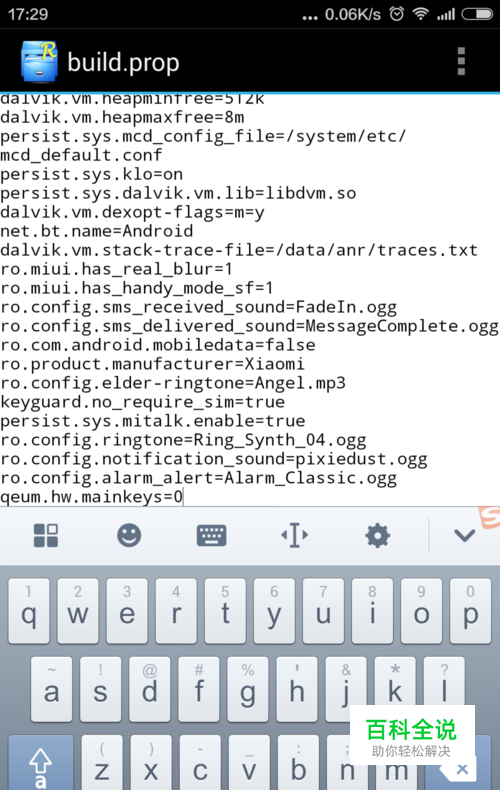Tap the e key
The height and width of the screenshot is (790, 500).
click(x=127, y=611)
